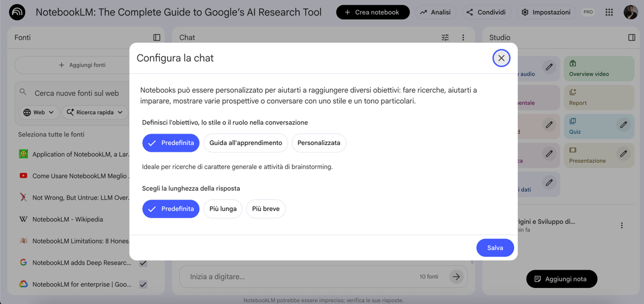
Task: Collapse the Fonti panel with sidebar icon
Action: [157, 38]
